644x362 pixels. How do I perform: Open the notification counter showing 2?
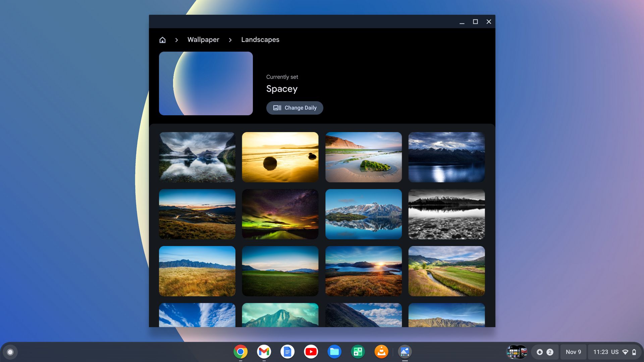[x=549, y=352]
